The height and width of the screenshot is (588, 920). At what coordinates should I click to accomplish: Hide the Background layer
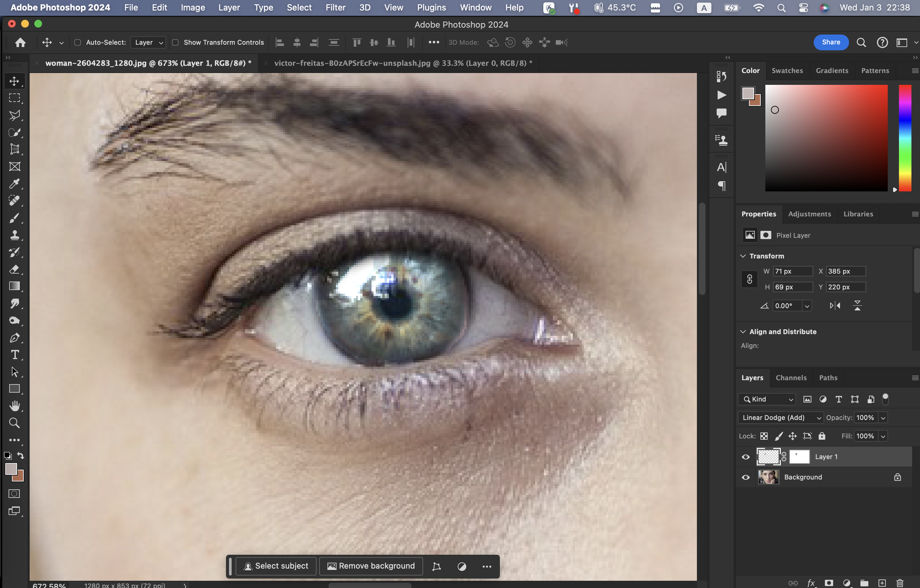745,477
